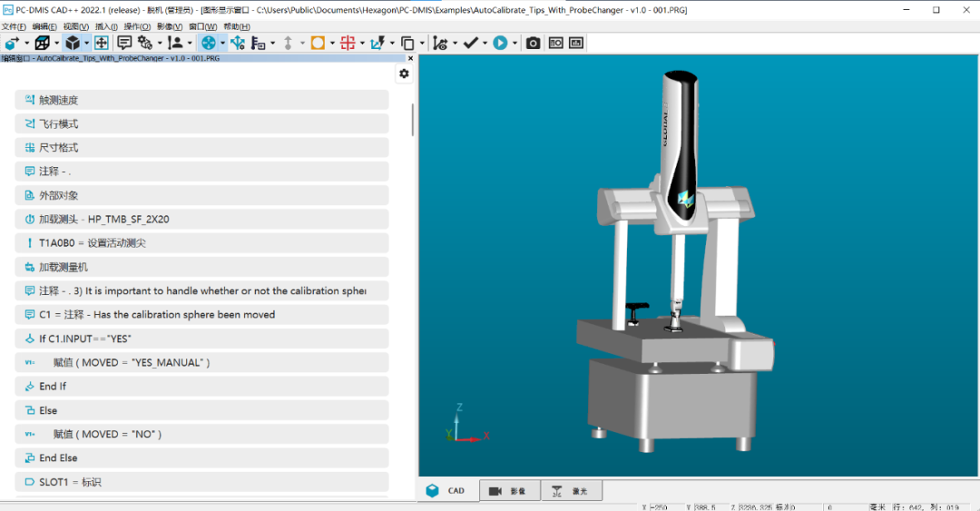980x511 pixels.
Task: Click the camera snapshot icon
Action: point(534,43)
